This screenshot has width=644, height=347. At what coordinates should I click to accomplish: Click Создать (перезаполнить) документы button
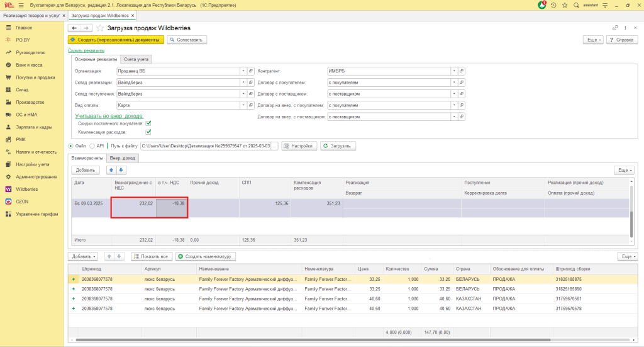coord(116,40)
